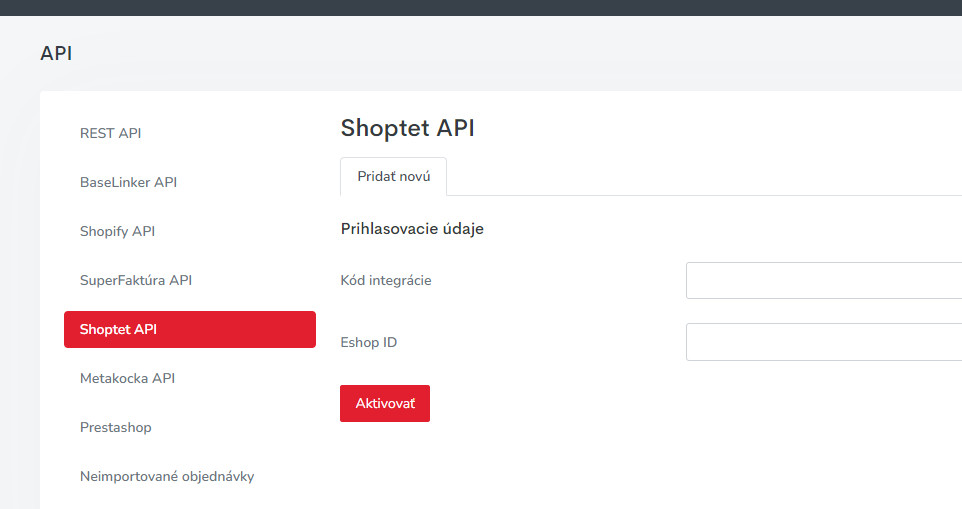Image resolution: width=962 pixels, height=509 pixels.
Task: Switch to the Pridať novú tab
Action: pos(393,177)
